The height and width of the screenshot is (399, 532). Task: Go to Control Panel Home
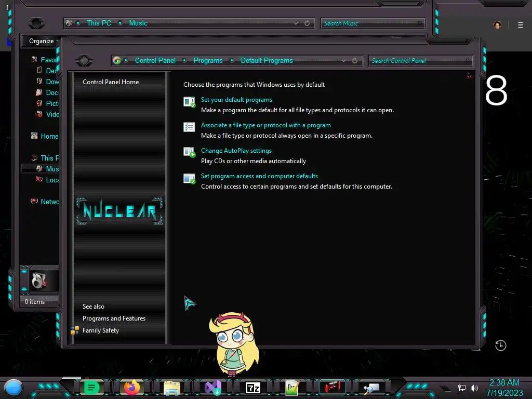pyautogui.click(x=111, y=82)
